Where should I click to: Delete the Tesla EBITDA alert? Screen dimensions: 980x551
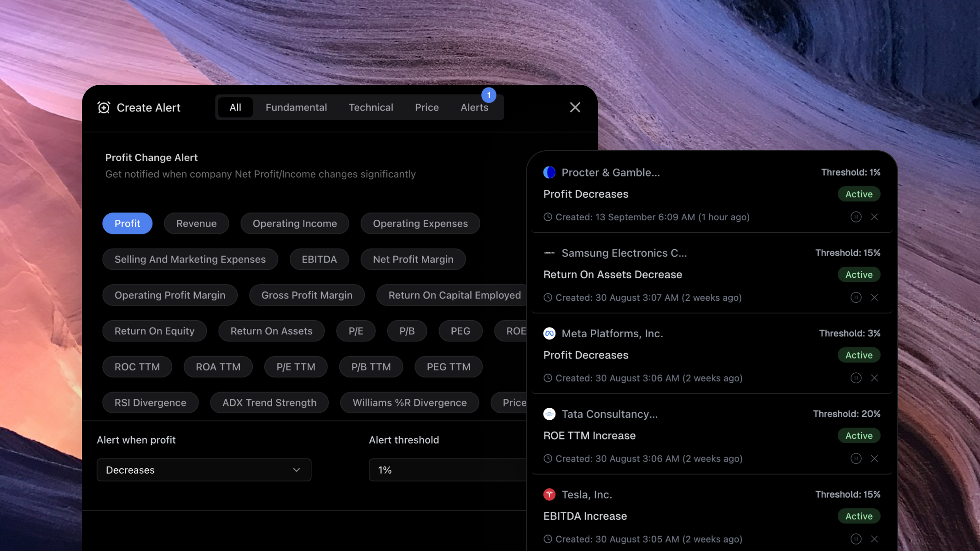coord(875,539)
